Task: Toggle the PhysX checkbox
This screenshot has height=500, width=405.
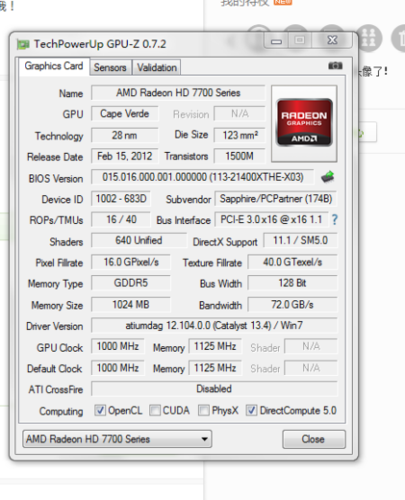Action: tap(204, 410)
